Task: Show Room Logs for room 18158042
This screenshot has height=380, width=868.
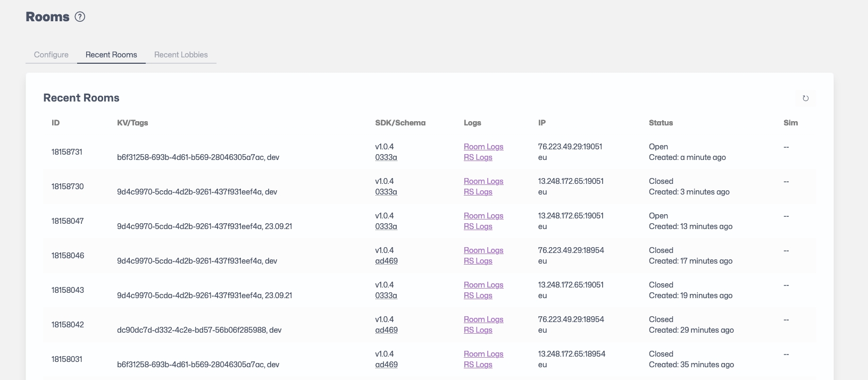Action: pyautogui.click(x=483, y=319)
